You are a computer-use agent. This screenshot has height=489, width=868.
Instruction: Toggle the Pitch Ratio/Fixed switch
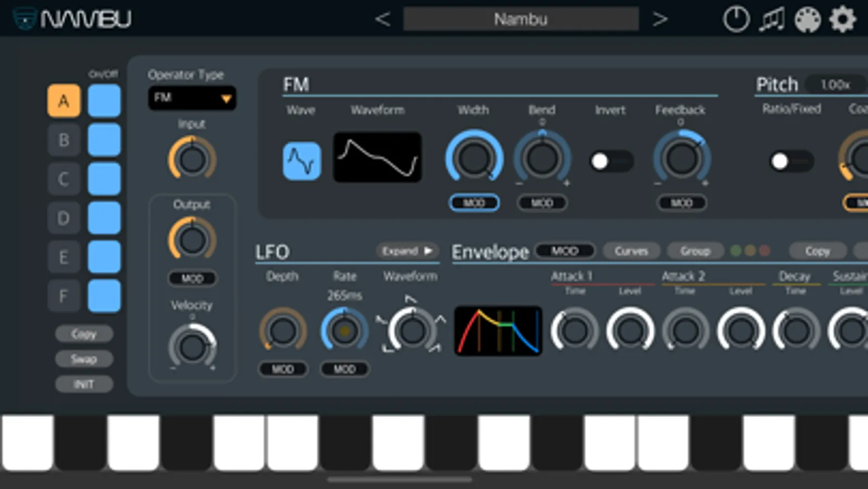(x=791, y=161)
